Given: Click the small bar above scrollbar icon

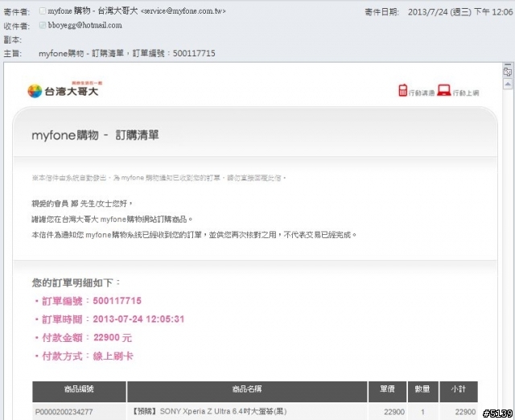Looking at the screenshot, I should (508, 64).
